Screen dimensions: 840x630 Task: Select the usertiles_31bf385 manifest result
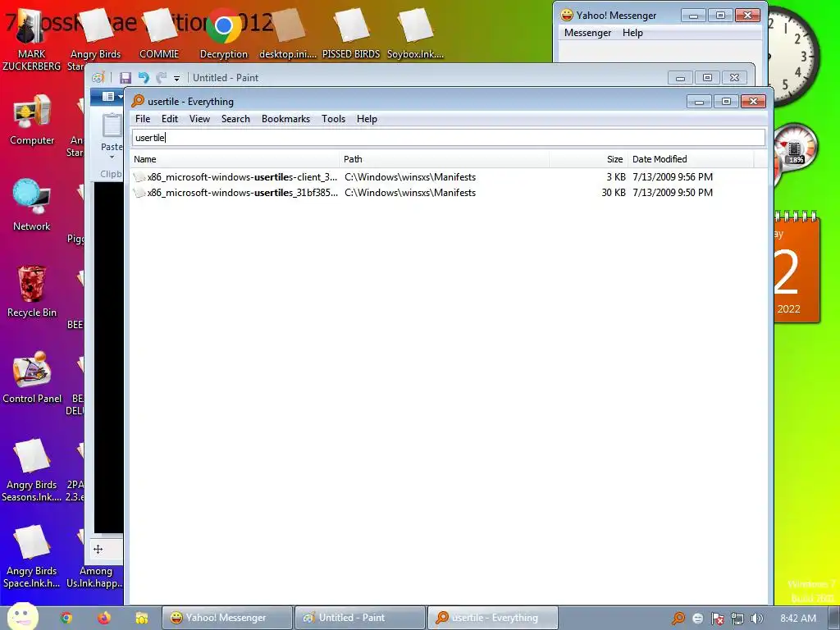(x=242, y=192)
